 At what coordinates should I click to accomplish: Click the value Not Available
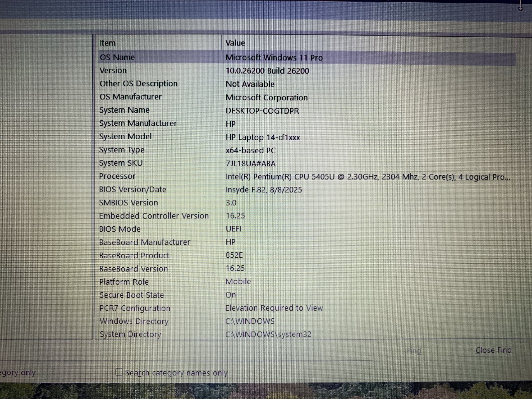250,84
